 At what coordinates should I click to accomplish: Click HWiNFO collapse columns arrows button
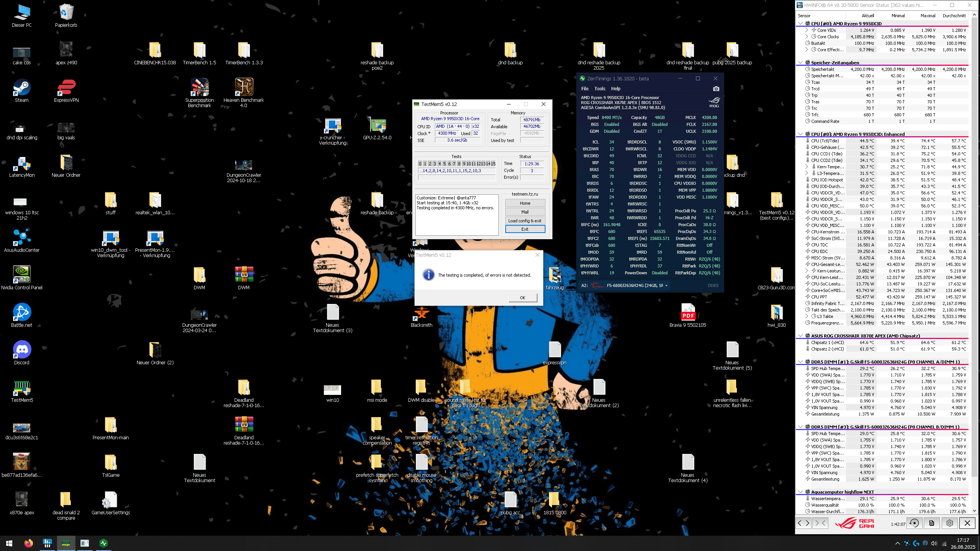pos(820,523)
